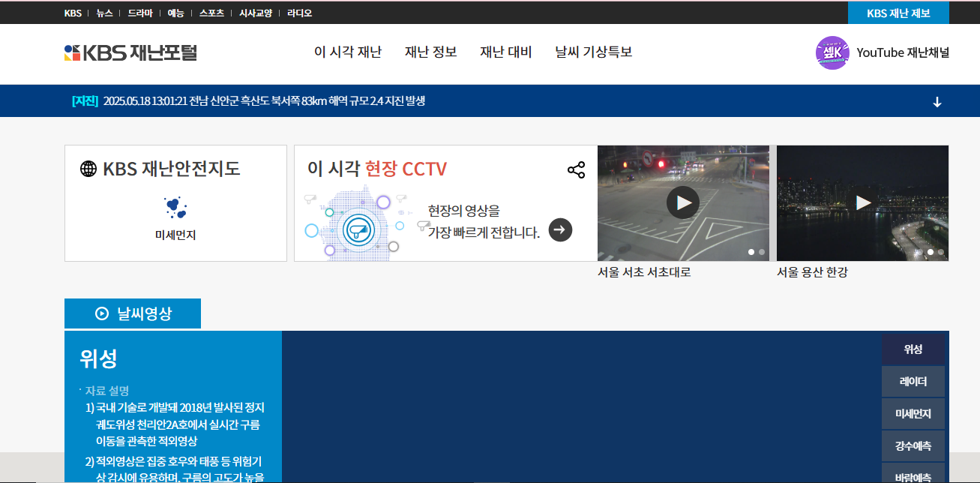Viewport: 980px width, 483px height.
Task: Click the 현장의 영상을 가장 빠르게 전합니다 text
Action: tap(484, 221)
